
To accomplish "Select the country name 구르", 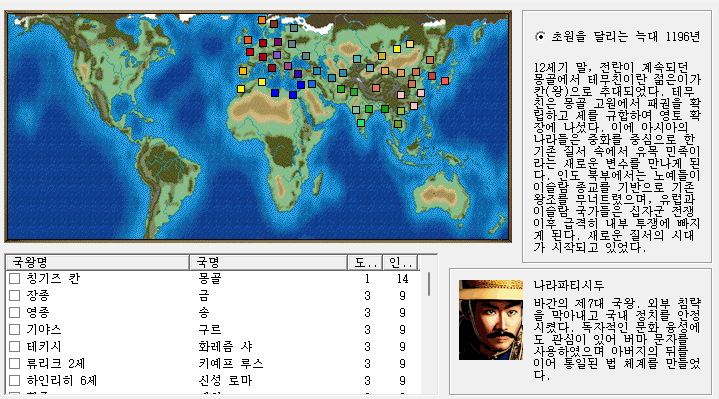I will pos(210,329).
